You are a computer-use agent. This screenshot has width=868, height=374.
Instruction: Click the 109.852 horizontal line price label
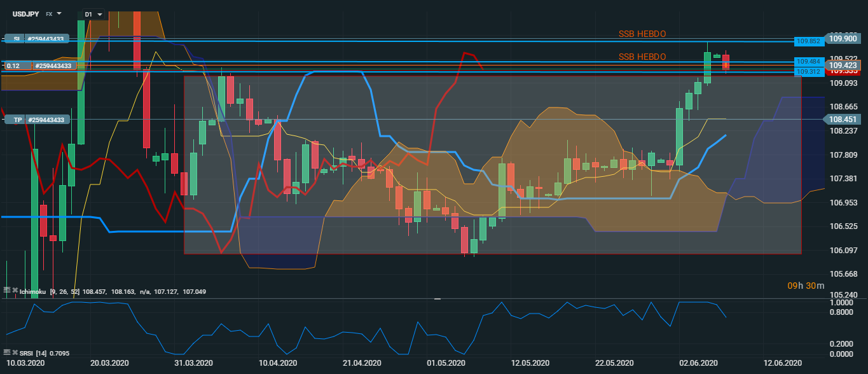tap(809, 41)
